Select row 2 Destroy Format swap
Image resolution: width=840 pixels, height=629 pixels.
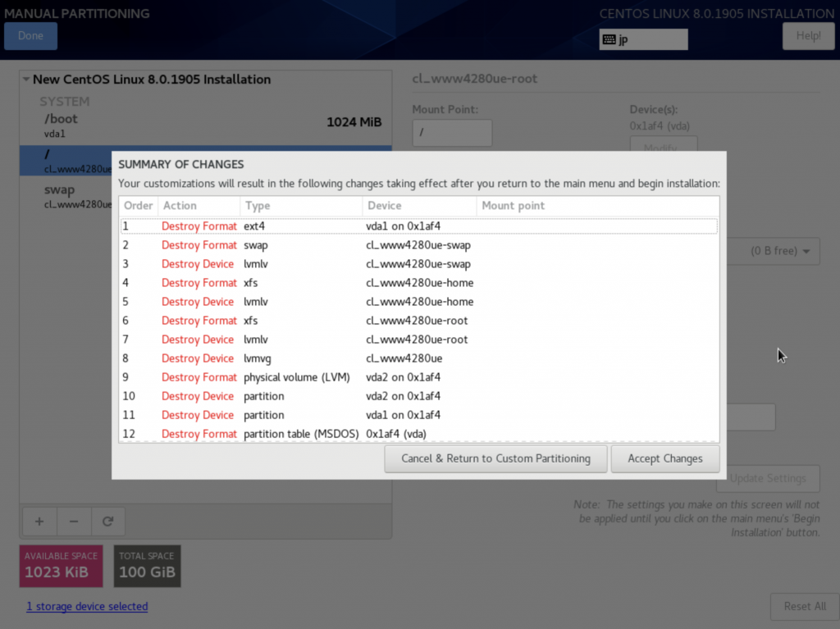coord(419,245)
